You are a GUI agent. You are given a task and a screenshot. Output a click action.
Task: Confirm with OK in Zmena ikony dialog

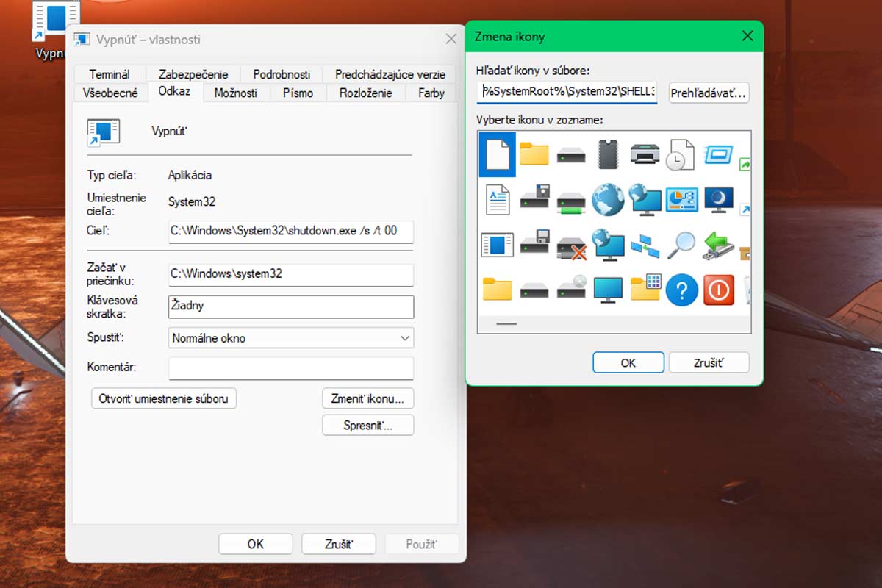pos(628,363)
